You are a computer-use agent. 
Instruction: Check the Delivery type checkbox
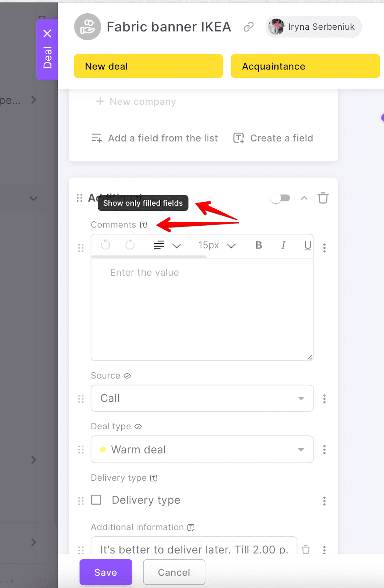(96, 500)
